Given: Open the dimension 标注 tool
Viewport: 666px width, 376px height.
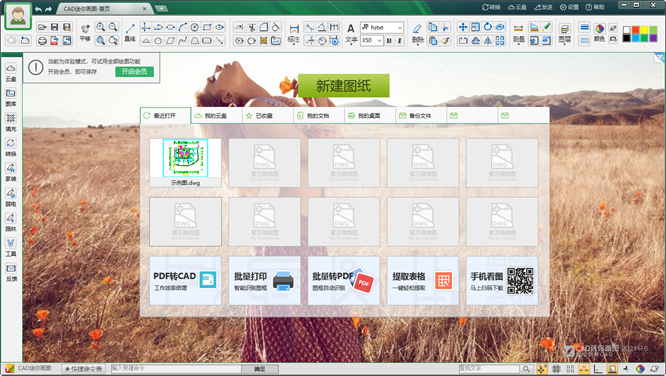Looking at the screenshot, I should (293, 34).
